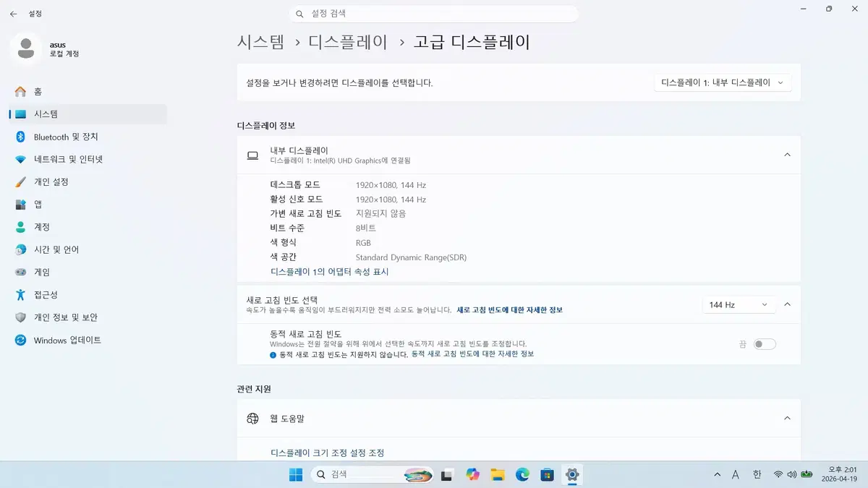Open Copilot from the taskbar
The image size is (868, 488).
[x=473, y=475]
